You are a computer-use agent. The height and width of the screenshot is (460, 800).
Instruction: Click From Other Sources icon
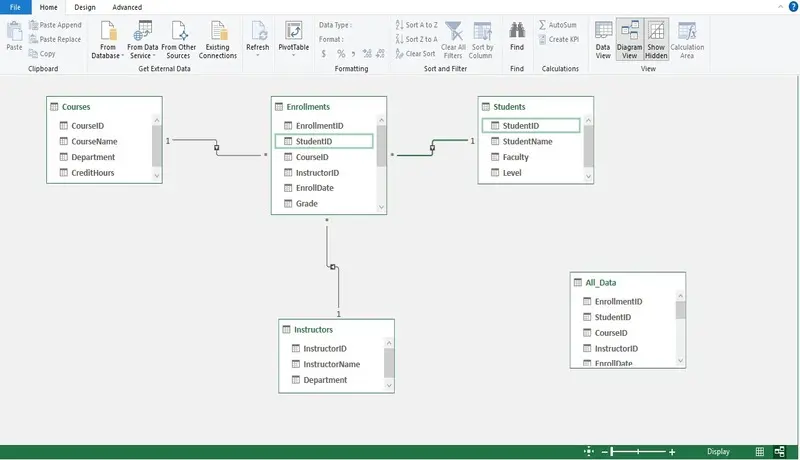179,40
